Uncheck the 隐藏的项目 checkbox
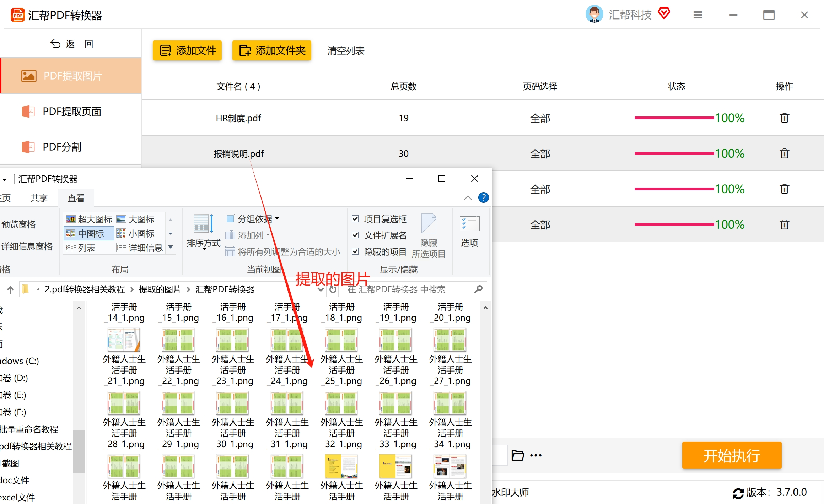Image resolution: width=824 pixels, height=504 pixels. 355,252
